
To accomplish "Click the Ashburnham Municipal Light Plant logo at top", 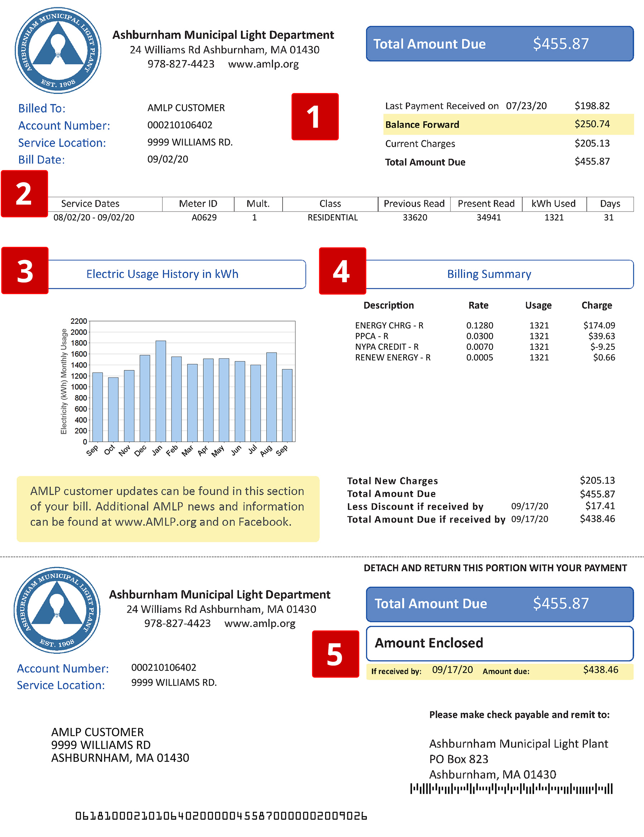I will tap(58, 50).
